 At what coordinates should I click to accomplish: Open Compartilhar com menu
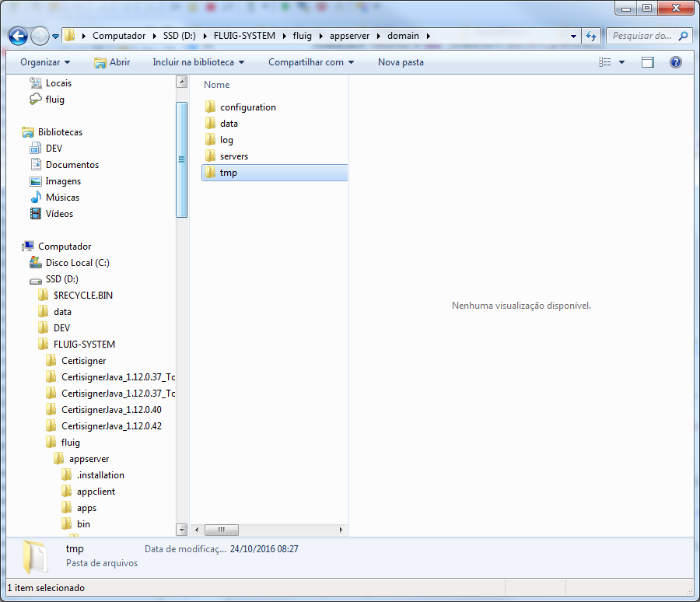point(311,62)
